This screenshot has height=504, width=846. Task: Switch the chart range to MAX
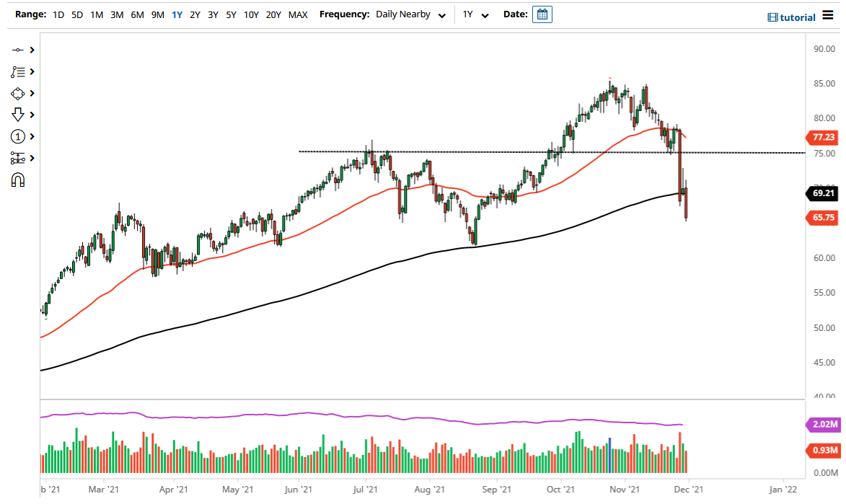coord(298,14)
